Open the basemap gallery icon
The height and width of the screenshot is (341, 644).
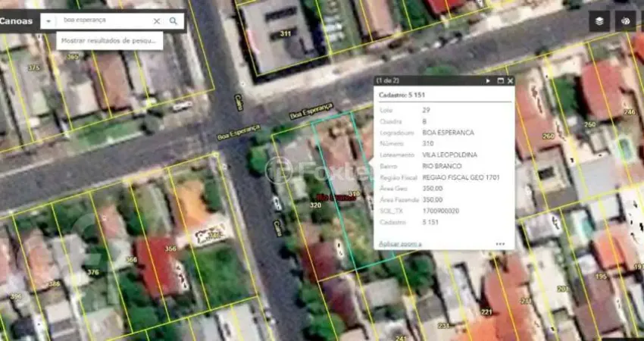click(625, 21)
